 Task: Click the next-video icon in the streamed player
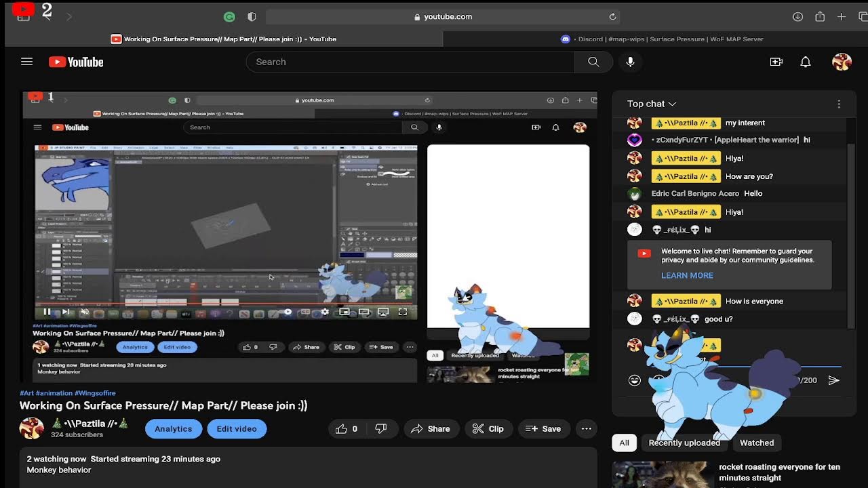(65, 312)
